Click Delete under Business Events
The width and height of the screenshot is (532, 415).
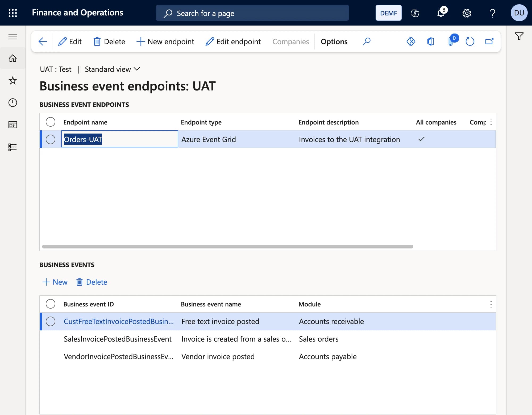click(x=92, y=282)
